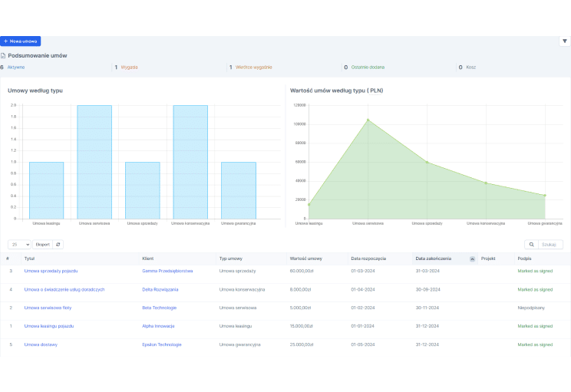
Task: Filter by Aktywne contracts
Action: (16, 68)
